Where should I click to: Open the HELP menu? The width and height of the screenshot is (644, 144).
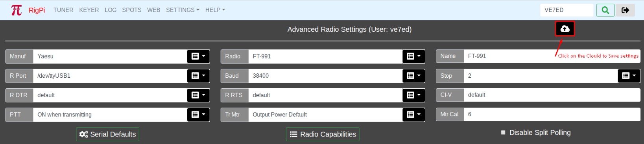(x=215, y=10)
